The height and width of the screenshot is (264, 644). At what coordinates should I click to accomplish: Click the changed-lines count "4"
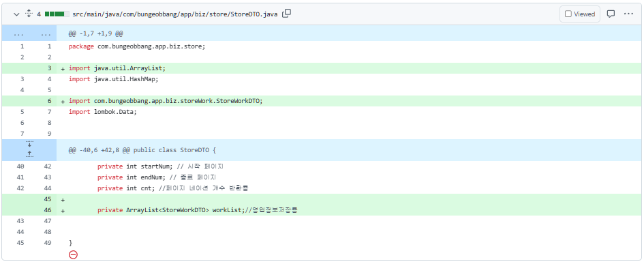pyautogui.click(x=39, y=14)
